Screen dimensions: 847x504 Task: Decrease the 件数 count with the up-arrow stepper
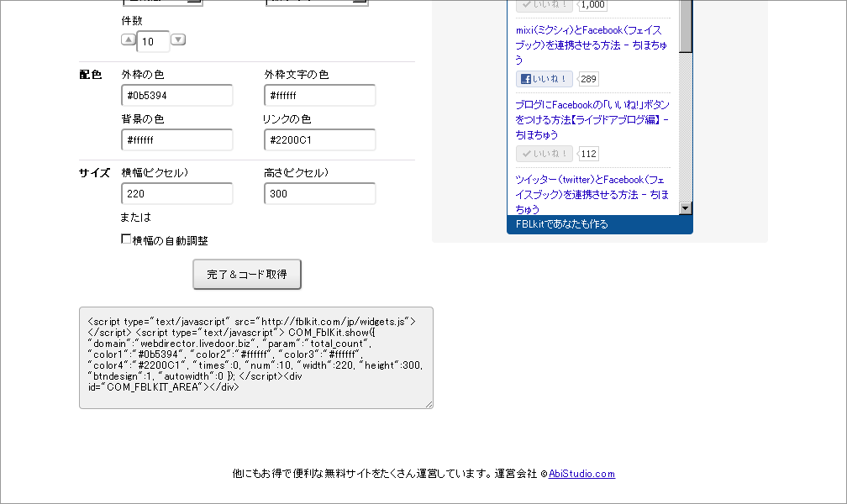[128, 39]
